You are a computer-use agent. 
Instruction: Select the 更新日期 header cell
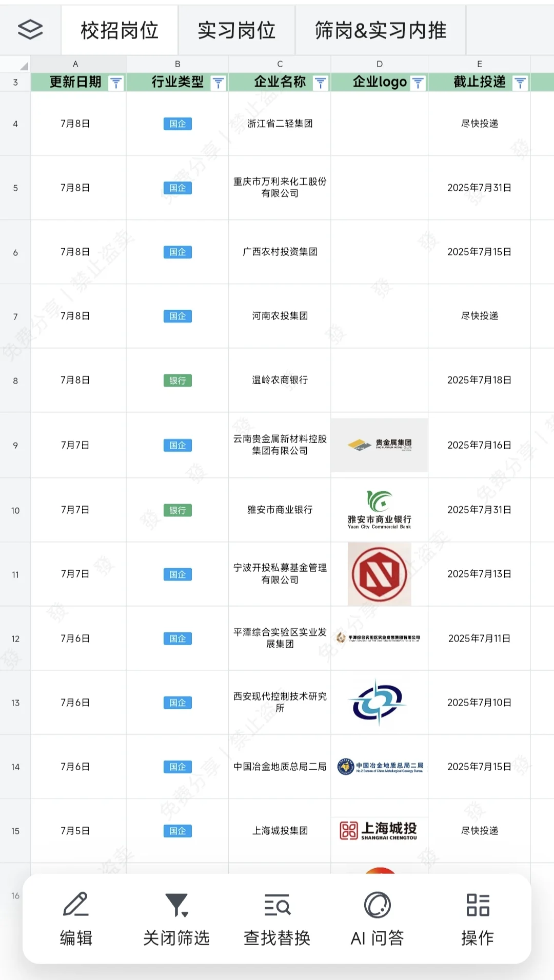(x=78, y=82)
